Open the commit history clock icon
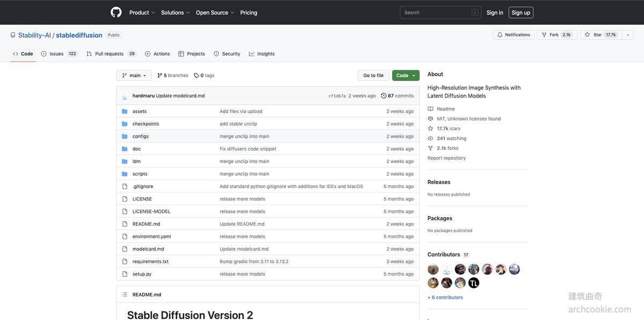The width and height of the screenshot is (644, 320). coord(384,96)
